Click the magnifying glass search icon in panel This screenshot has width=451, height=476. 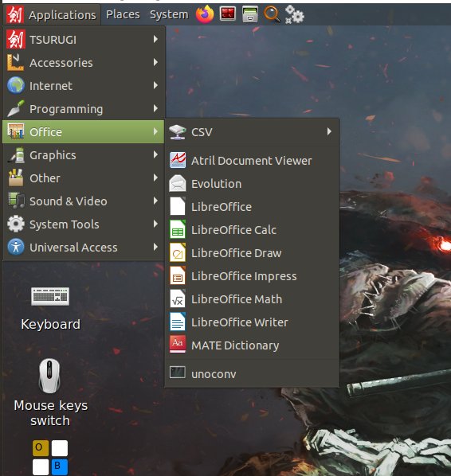coord(272,14)
